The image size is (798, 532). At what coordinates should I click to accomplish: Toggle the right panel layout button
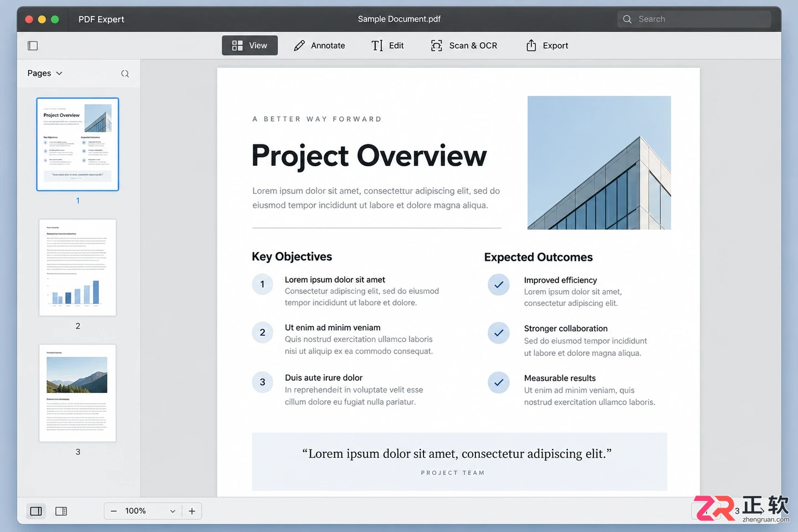pos(62,511)
